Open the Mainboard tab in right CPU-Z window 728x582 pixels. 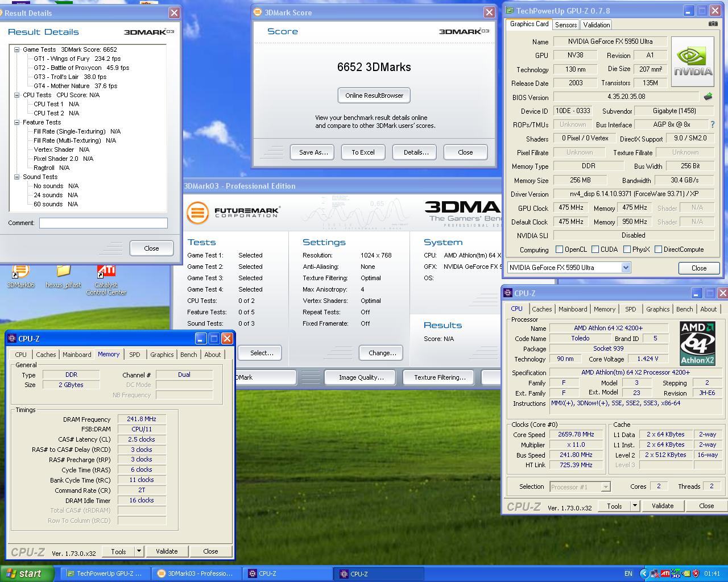[573, 309]
